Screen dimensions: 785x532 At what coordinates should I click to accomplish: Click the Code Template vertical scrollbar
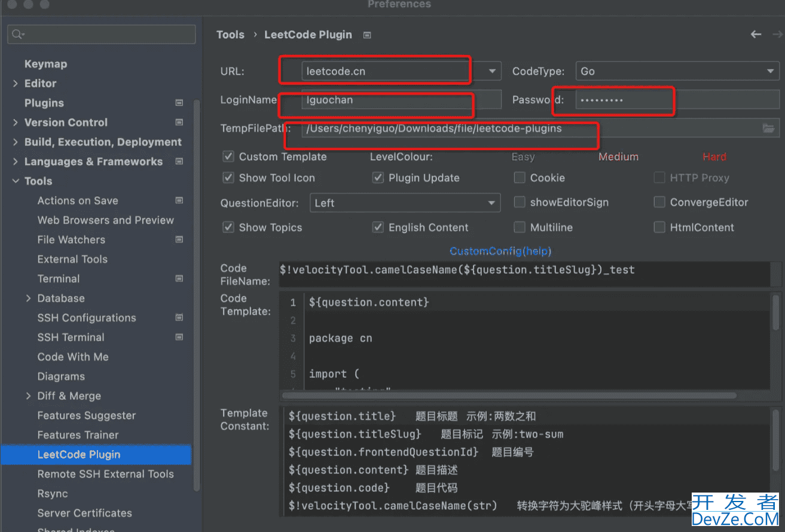pos(776,313)
